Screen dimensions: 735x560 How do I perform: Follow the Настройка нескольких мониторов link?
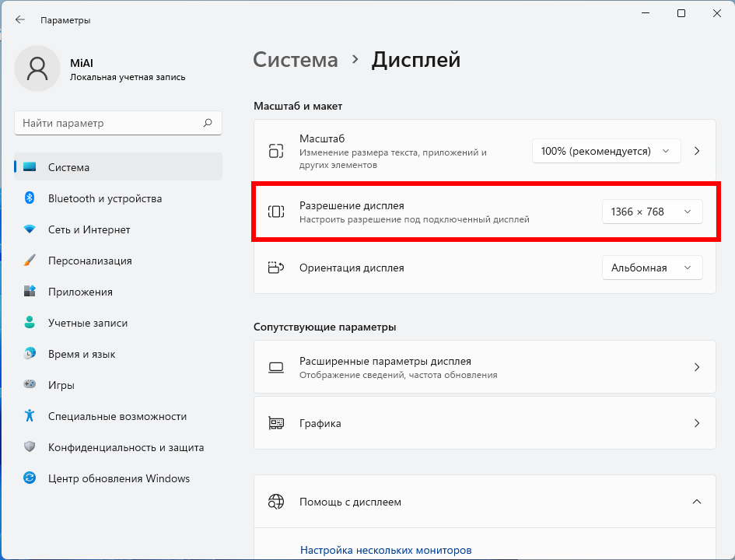click(385, 550)
